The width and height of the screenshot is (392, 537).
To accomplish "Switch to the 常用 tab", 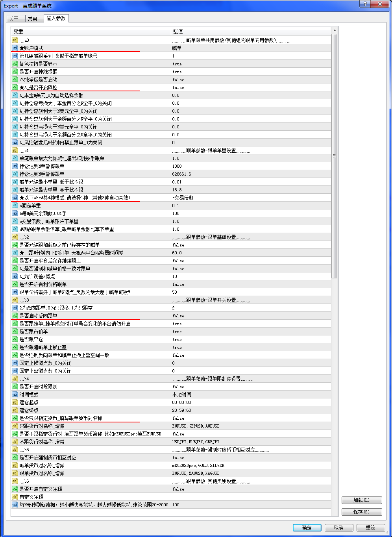I will (33, 19).
